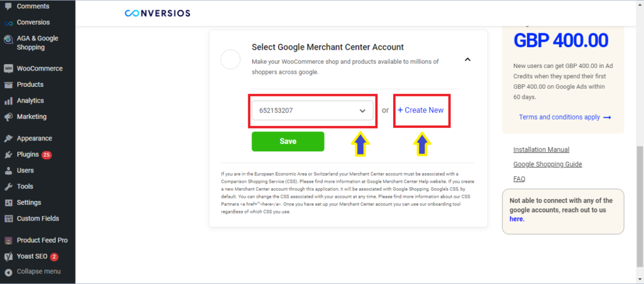Open the Merchant Center account dropdown 652153207
This screenshot has height=284, width=644.
tap(313, 111)
